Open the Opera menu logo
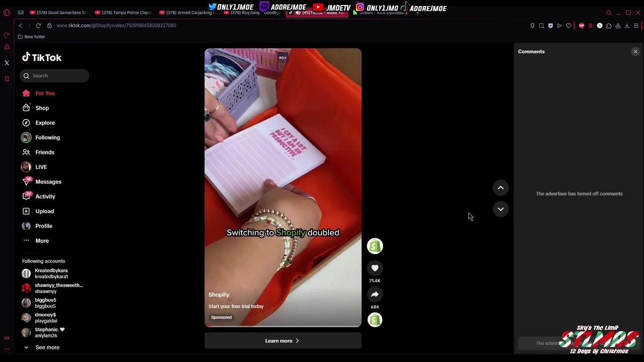 tap(7, 13)
